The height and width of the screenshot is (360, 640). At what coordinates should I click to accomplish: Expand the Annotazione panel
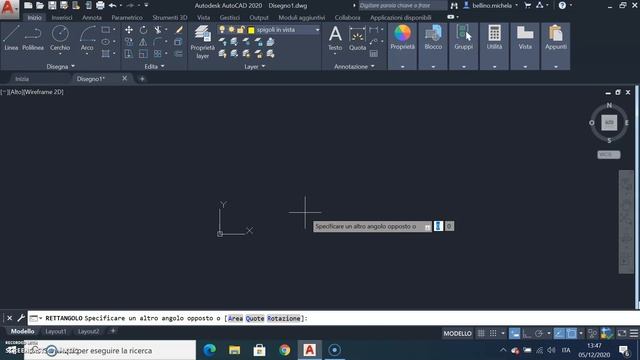click(x=354, y=66)
